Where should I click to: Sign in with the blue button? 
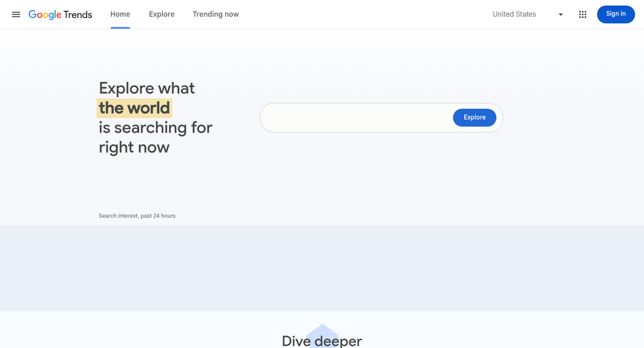pos(616,14)
